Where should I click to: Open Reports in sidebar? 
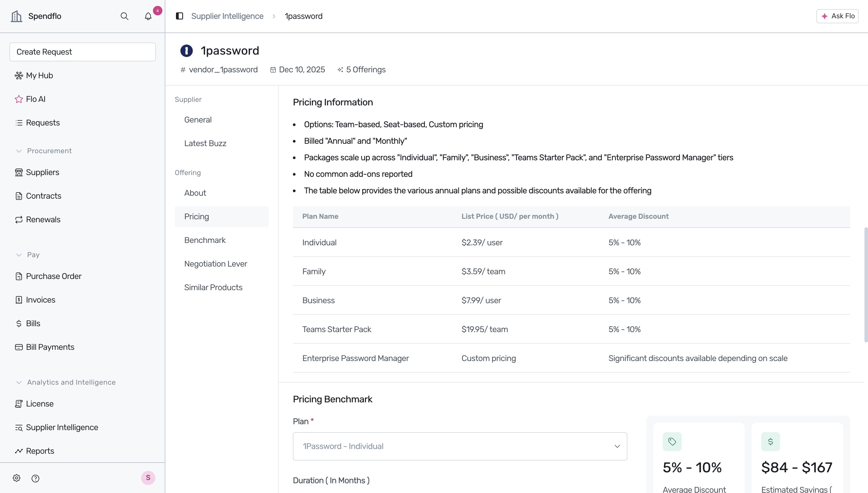[x=40, y=451]
